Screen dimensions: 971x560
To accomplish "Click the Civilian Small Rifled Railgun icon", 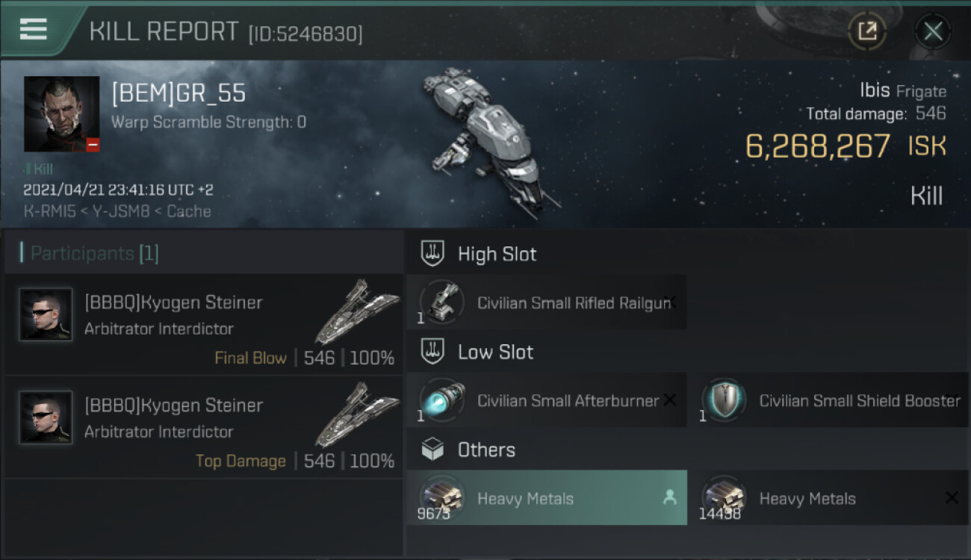I will click(442, 302).
